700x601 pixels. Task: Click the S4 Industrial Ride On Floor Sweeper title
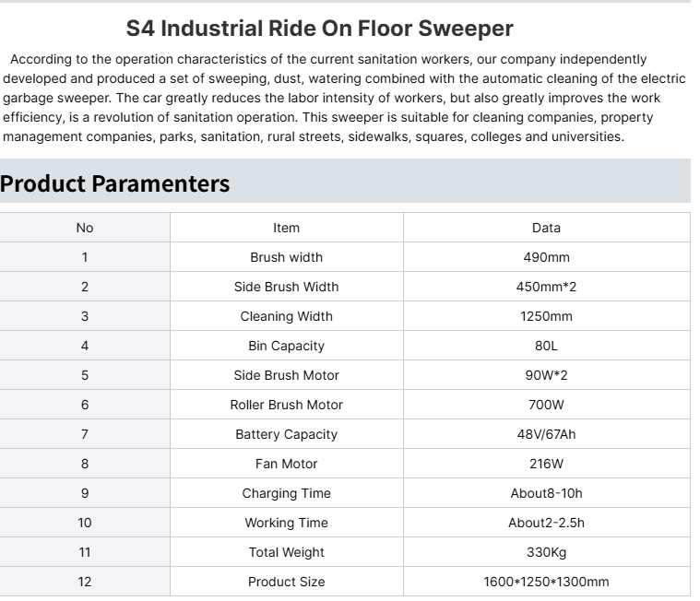tap(319, 29)
